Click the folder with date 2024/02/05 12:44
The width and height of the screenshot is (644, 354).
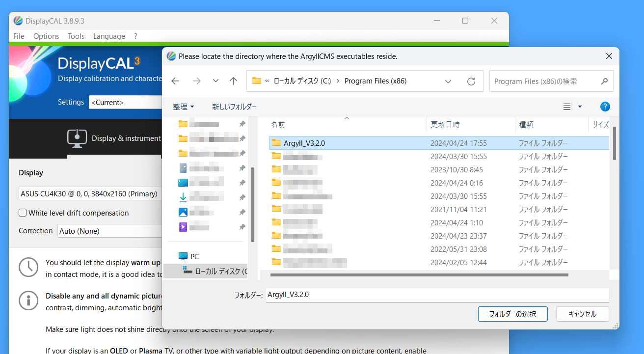439,263
